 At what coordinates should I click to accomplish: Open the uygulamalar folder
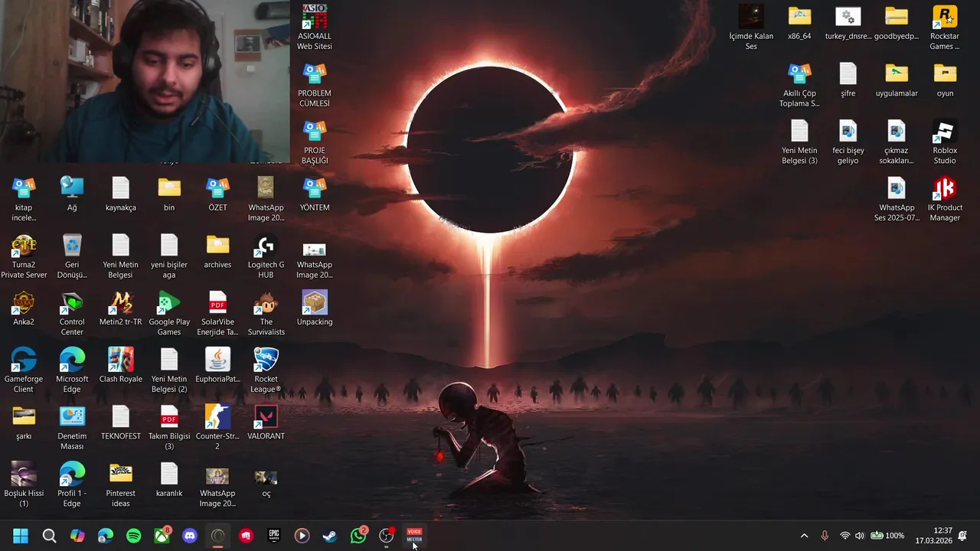coord(897,79)
